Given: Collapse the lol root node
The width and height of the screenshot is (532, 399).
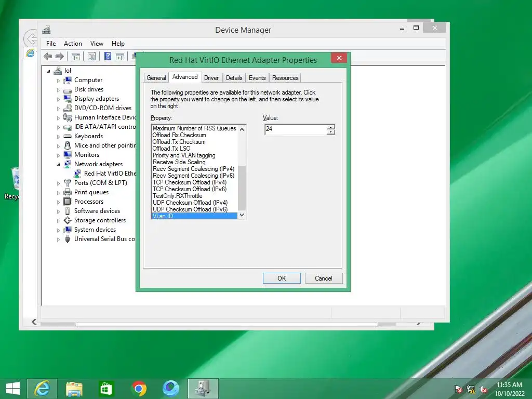Looking at the screenshot, I should click(48, 71).
